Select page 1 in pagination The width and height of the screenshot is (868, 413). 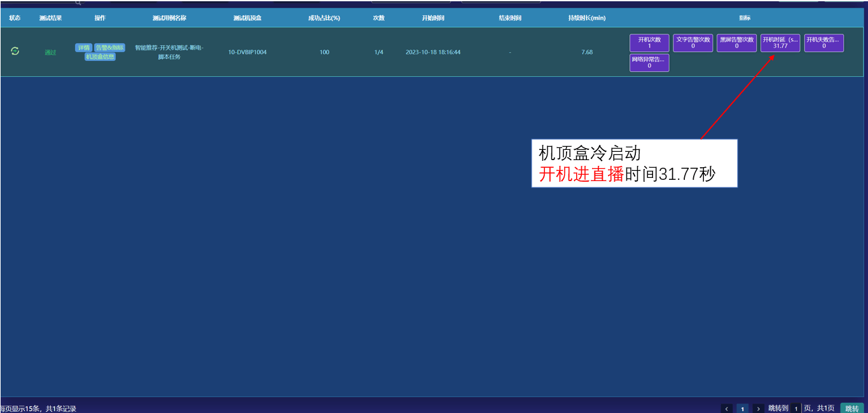click(742, 409)
